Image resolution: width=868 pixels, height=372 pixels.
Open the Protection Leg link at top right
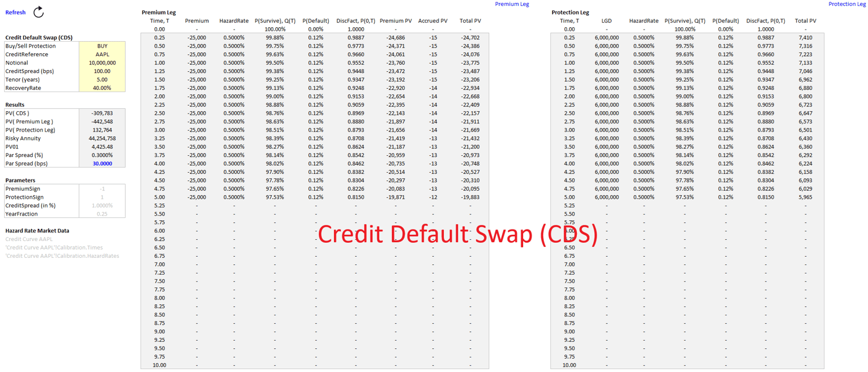pyautogui.click(x=847, y=4)
